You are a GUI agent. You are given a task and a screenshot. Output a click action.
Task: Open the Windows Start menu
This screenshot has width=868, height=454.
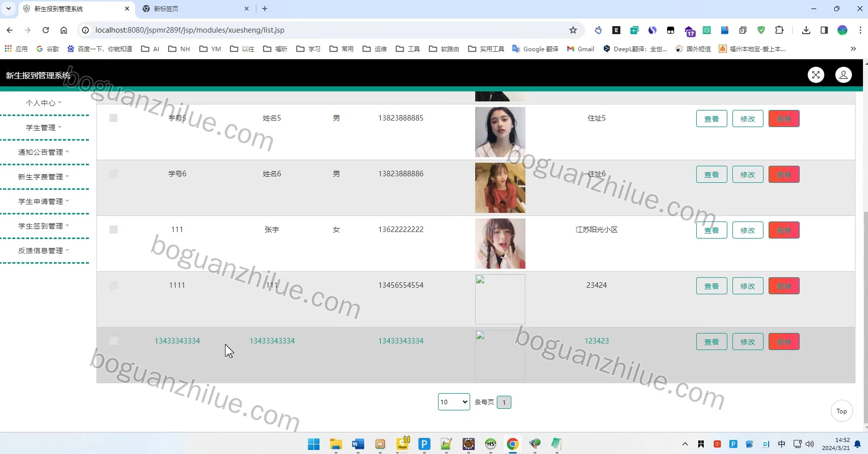click(314, 444)
